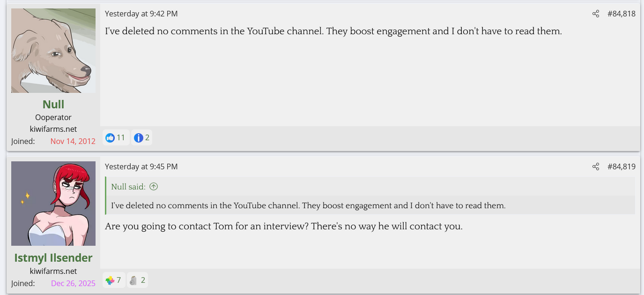The height and width of the screenshot is (295, 644).
Task: Click the Yesterday at 9:45 PM timestamp
Action: pyautogui.click(x=141, y=167)
